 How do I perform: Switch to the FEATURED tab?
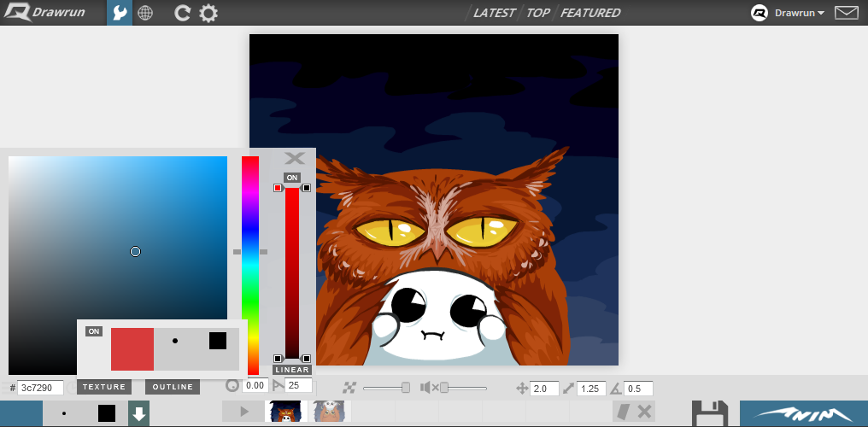590,13
